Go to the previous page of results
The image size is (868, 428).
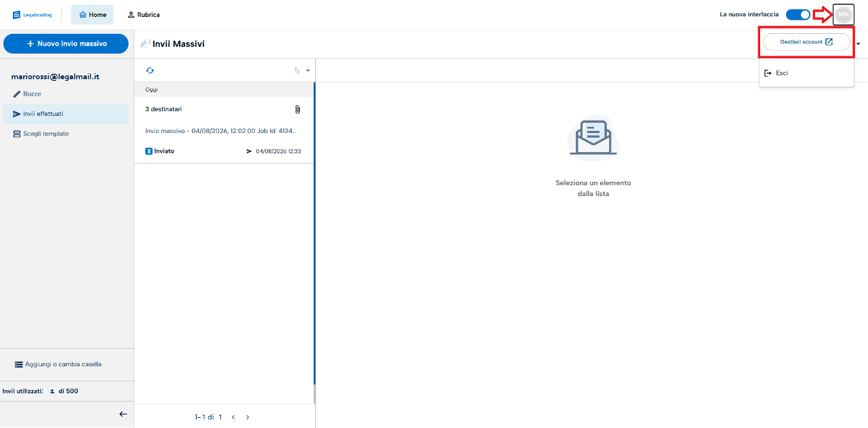point(233,417)
